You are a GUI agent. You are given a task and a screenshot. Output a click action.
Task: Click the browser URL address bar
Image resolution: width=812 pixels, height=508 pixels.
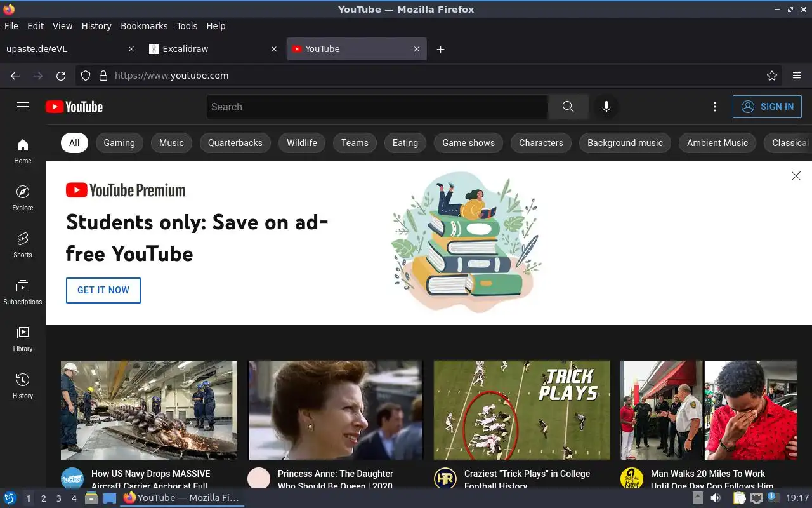428,76
